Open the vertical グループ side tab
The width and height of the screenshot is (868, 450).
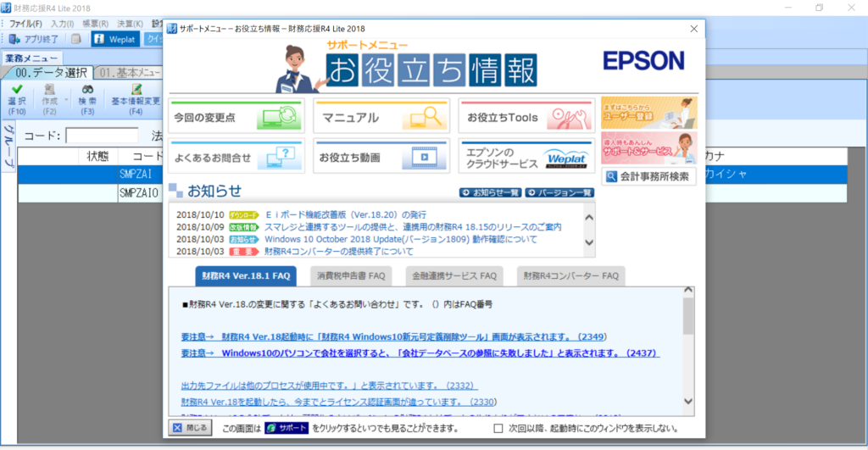[8, 147]
